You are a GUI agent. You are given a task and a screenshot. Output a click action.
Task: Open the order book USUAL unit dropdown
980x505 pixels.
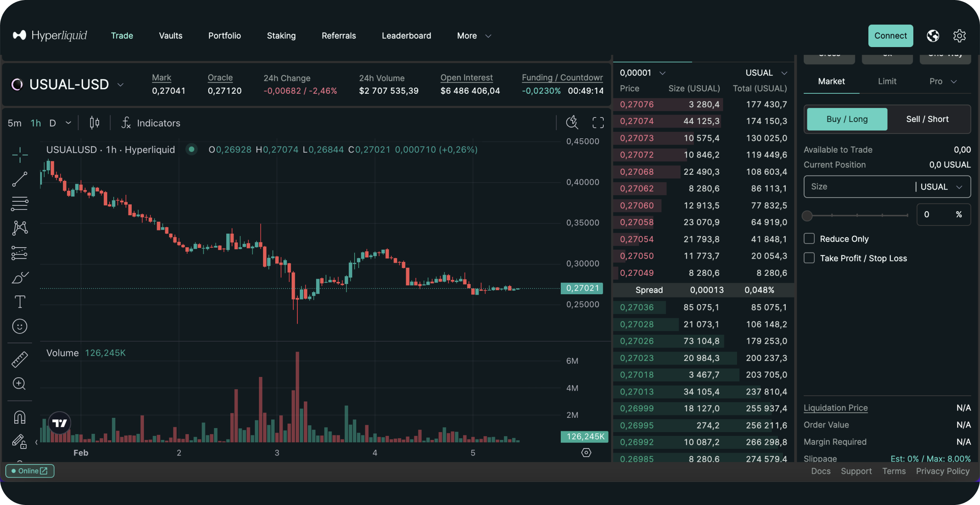tap(766, 73)
